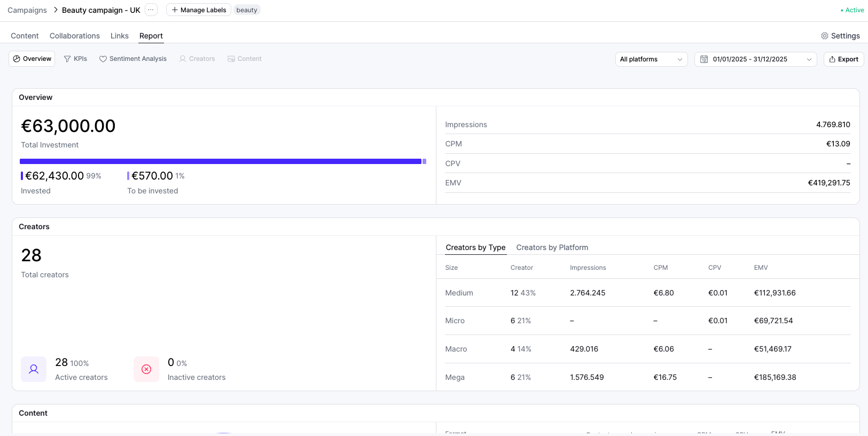This screenshot has width=868, height=436.
Task: Click the investment progress bar
Action: (x=221, y=161)
